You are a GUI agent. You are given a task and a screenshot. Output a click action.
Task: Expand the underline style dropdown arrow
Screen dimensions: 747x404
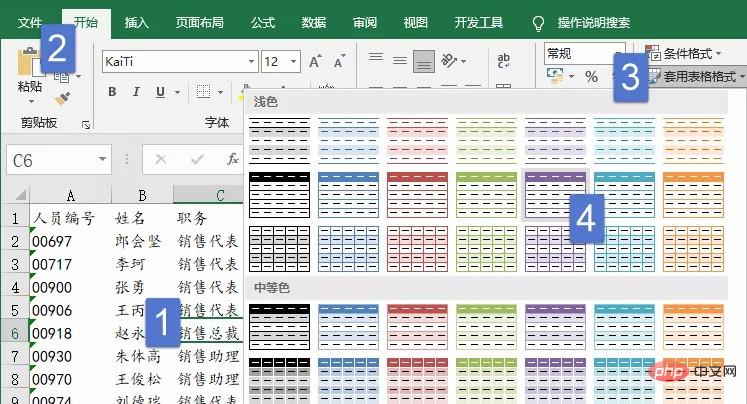[x=177, y=92]
